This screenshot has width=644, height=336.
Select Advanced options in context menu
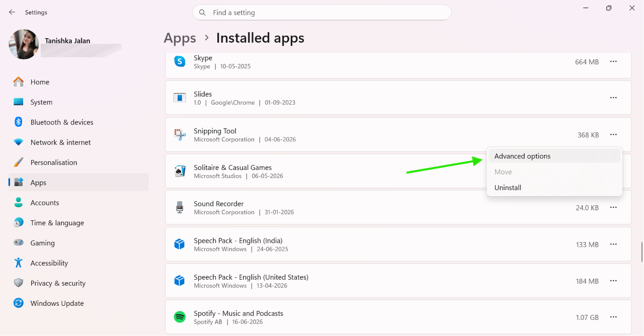pyautogui.click(x=554, y=156)
